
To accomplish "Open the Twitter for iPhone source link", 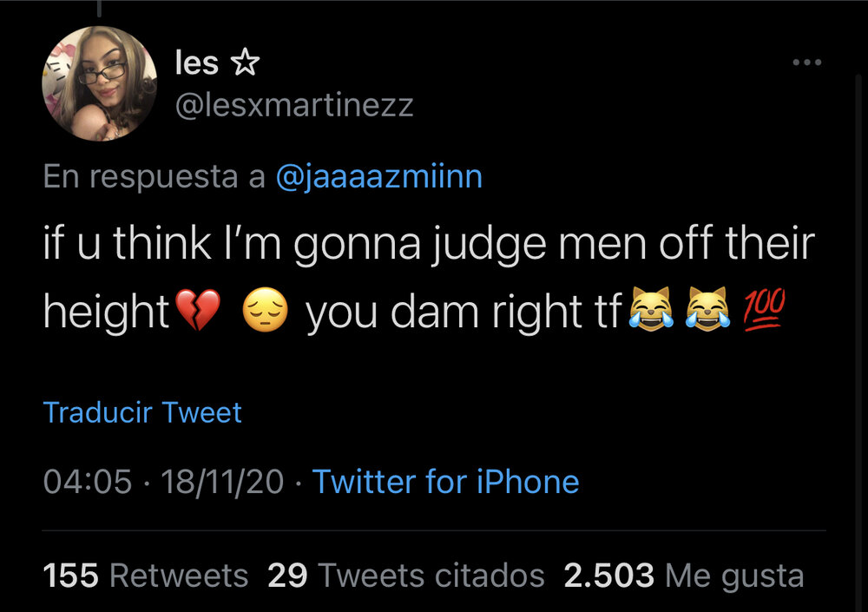I will [x=445, y=481].
